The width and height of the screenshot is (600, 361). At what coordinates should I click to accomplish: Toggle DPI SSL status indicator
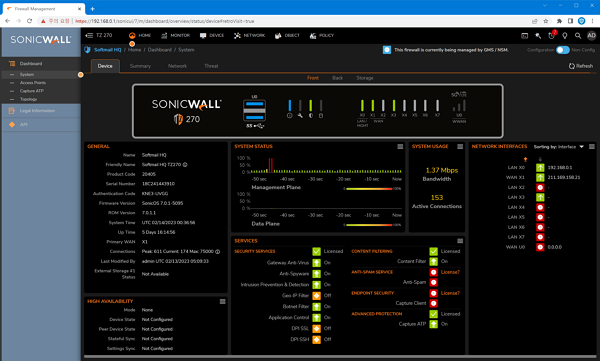tap(316, 328)
